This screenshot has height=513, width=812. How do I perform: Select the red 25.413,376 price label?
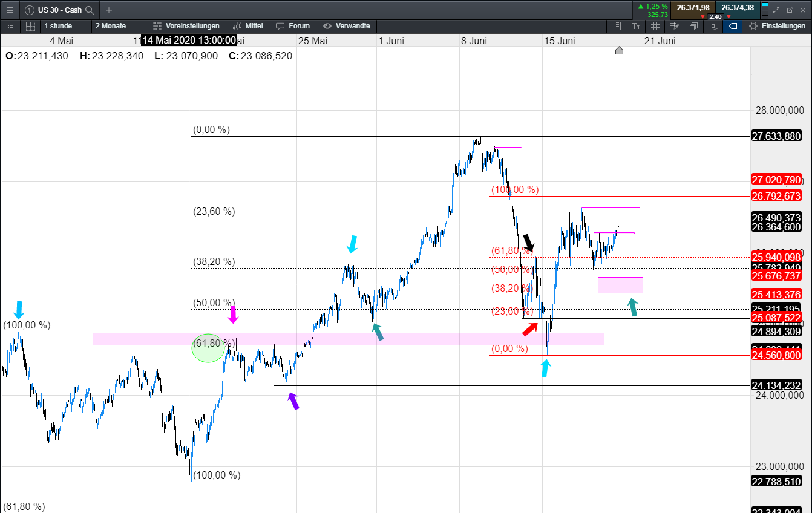pyautogui.click(x=776, y=295)
